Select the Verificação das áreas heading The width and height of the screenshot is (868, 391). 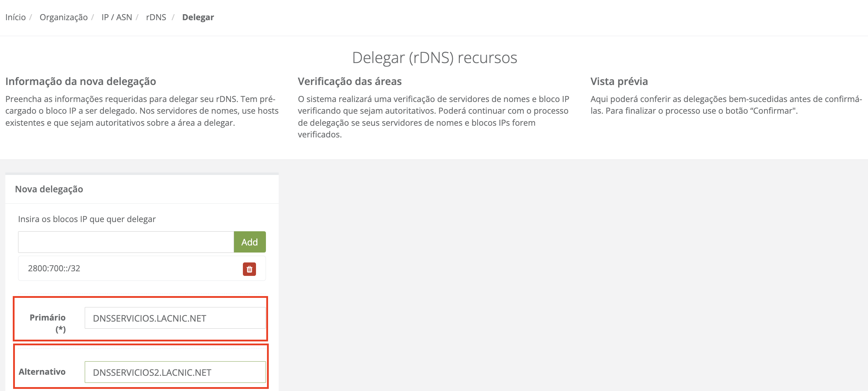tap(350, 81)
